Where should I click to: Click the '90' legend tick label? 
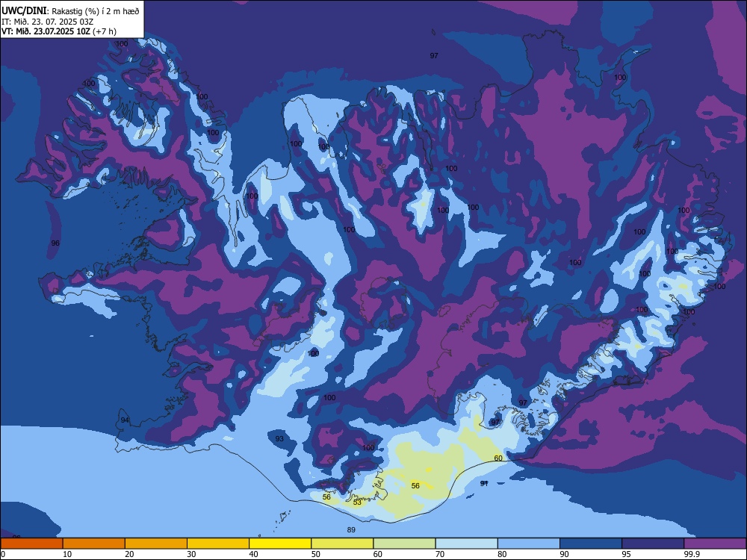point(565,554)
